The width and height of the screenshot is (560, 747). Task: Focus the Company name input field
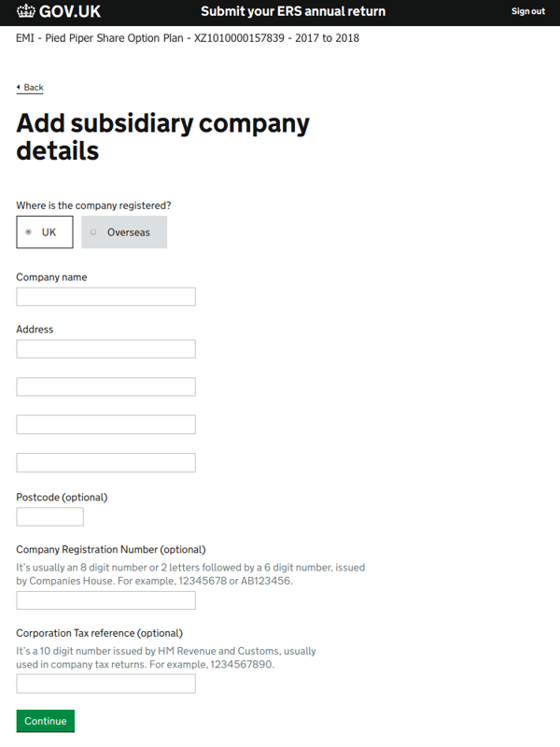click(x=105, y=297)
